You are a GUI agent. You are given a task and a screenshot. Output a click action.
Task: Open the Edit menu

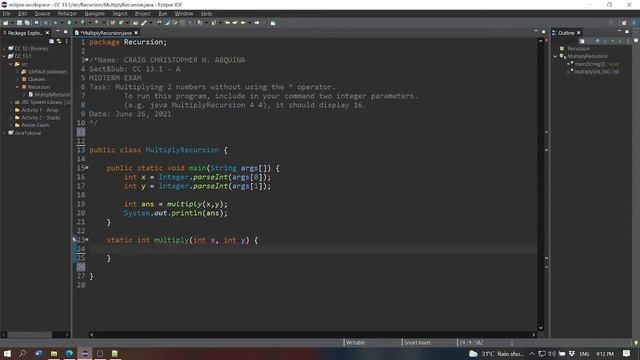[x=22, y=13]
